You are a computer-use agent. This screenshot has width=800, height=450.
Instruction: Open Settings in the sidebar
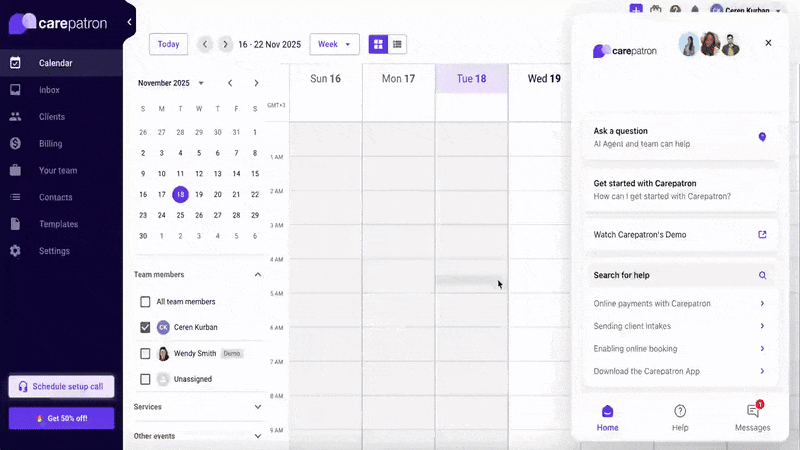point(61,251)
